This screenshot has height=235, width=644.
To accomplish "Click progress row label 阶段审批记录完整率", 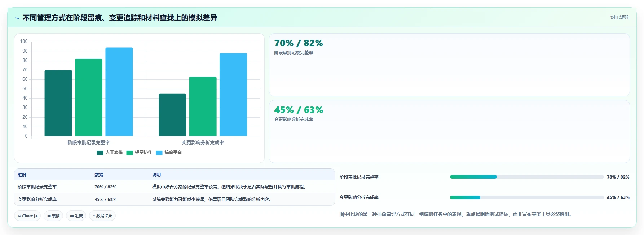I will [359, 177].
